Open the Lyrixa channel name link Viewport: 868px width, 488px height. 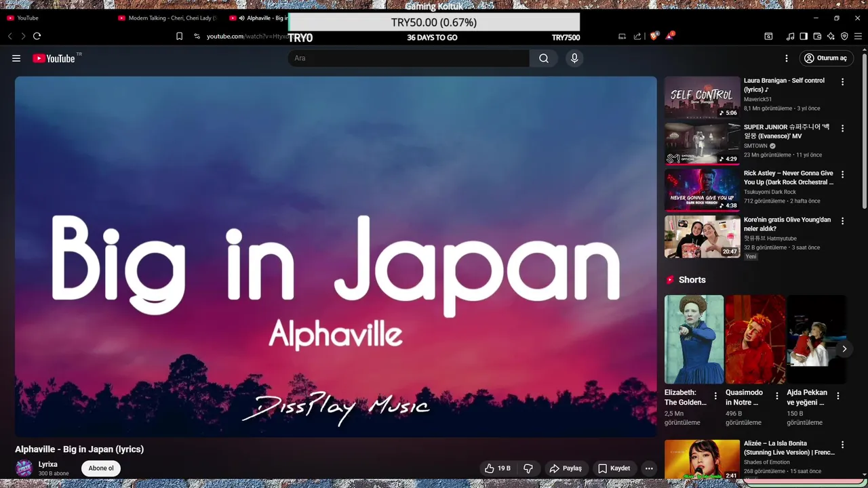[x=48, y=464]
